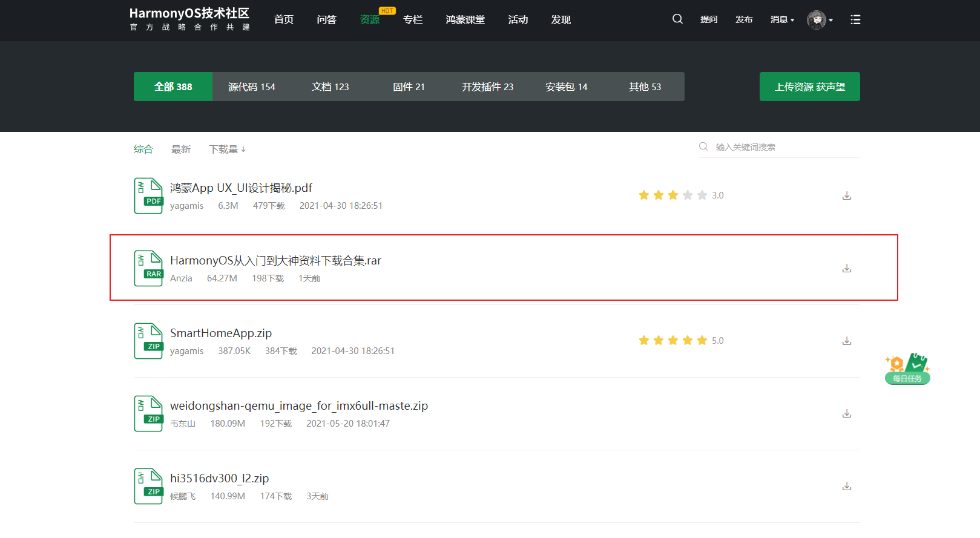The width and height of the screenshot is (980, 538).
Task: Open 活动 in the top navigation
Action: pos(518,19)
